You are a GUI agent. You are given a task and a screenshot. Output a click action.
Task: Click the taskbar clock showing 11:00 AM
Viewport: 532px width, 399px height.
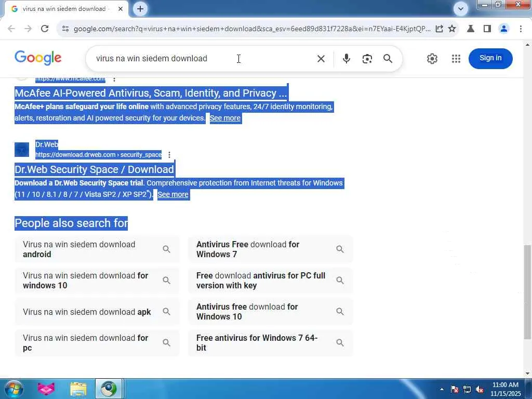pos(506,389)
